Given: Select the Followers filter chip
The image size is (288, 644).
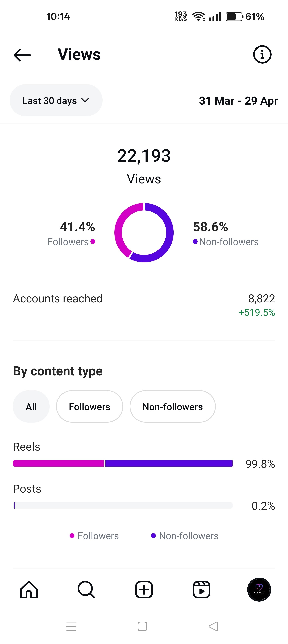Looking at the screenshot, I should (x=89, y=407).
